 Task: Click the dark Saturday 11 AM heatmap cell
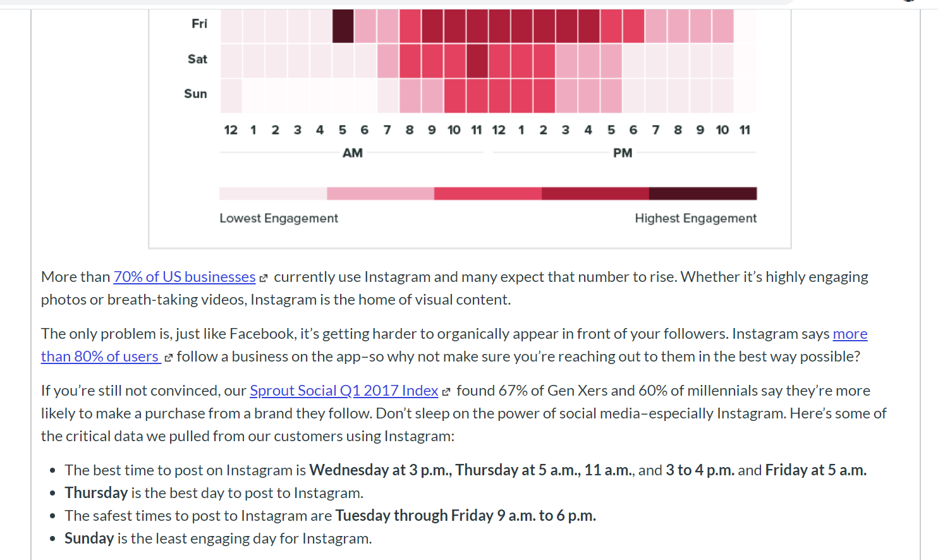[x=477, y=61]
